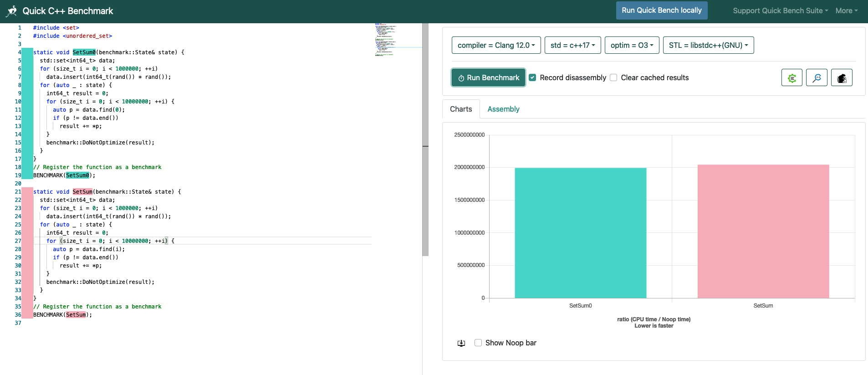This screenshot has height=375, width=868.
Task: Enable the Clear cached results checkbox
Action: tap(613, 78)
